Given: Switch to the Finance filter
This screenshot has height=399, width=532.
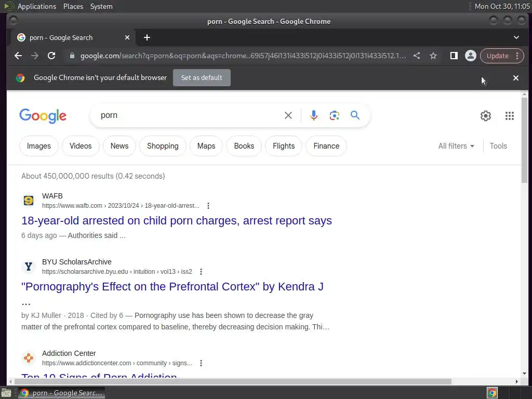Looking at the screenshot, I should point(326,146).
